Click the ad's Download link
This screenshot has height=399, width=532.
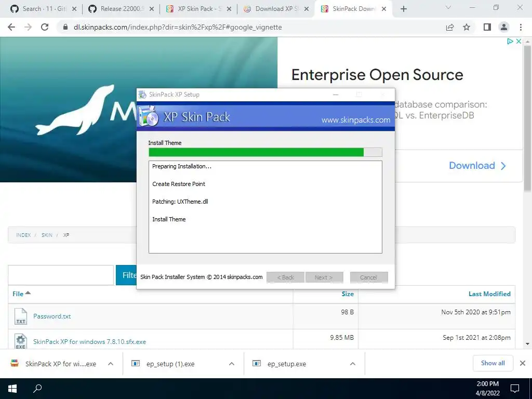pos(477,166)
